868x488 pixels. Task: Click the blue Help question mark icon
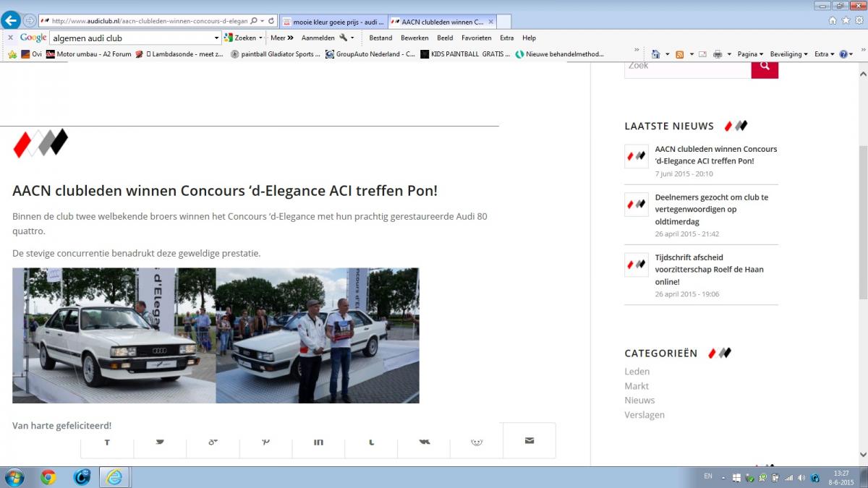click(843, 54)
